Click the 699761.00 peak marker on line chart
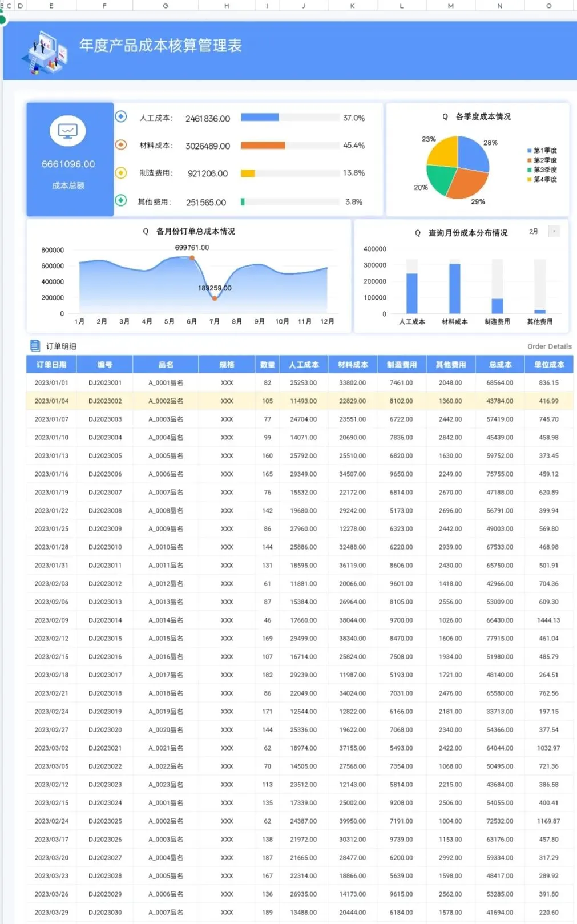Viewport: 577px width, 924px height. pyautogui.click(x=192, y=257)
